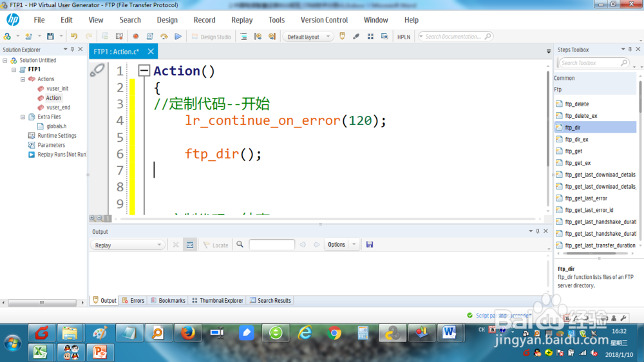Select ftp_get step in toolbox
This screenshot has width=644, height=362.
click(x=573, y=151)
